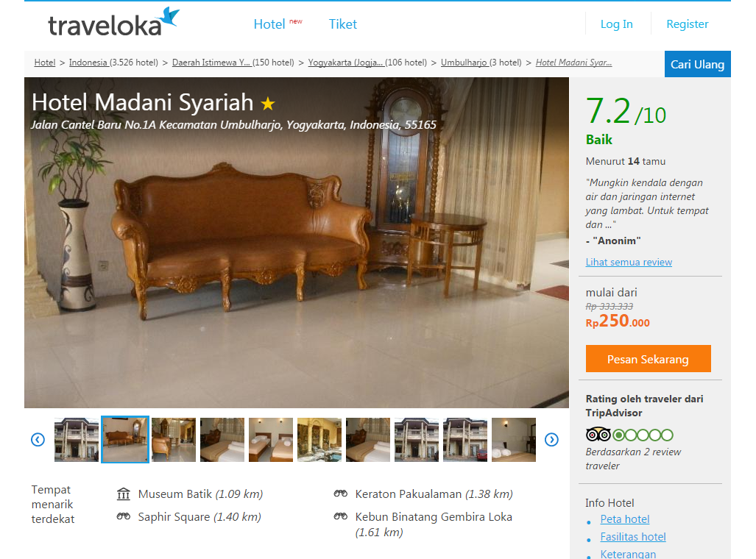Click the Log In link
756x559 pixels.
[617, 24]
